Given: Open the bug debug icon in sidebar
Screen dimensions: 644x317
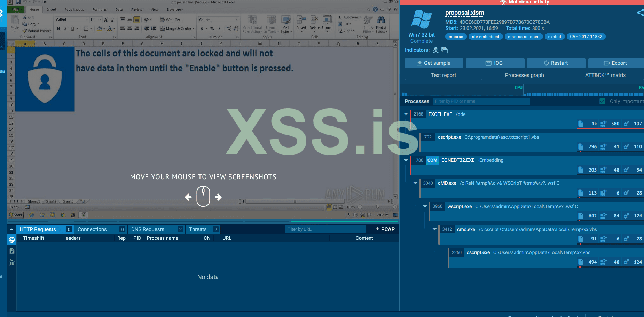Looking at the screenshot, I should click(x=12, y=262).
